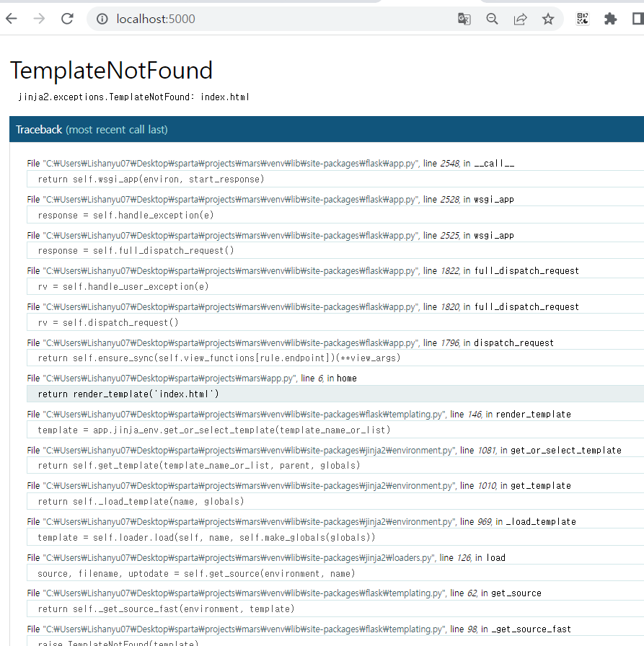Expand frame line 1010 in get_template
This screenshot has height=646, width=644.
(299, 486)
